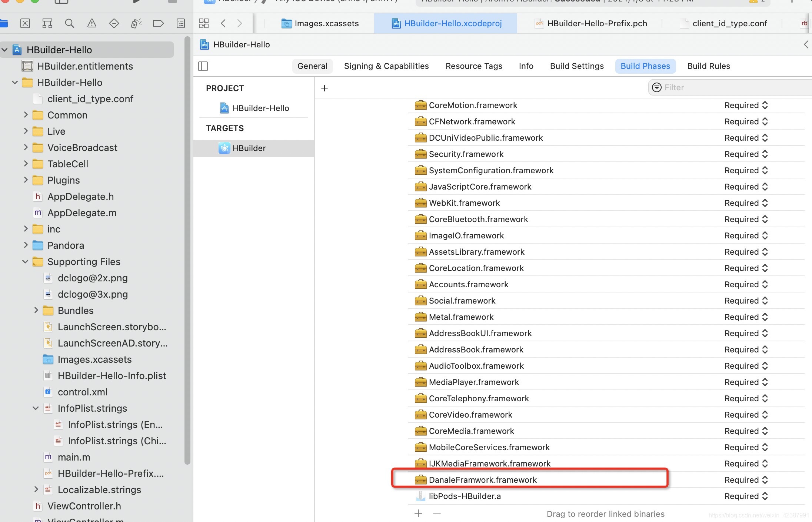Image resolution: width=812 pixels, height=522 pixels.
Task: Click the related items grid icon
Action: 204,23
